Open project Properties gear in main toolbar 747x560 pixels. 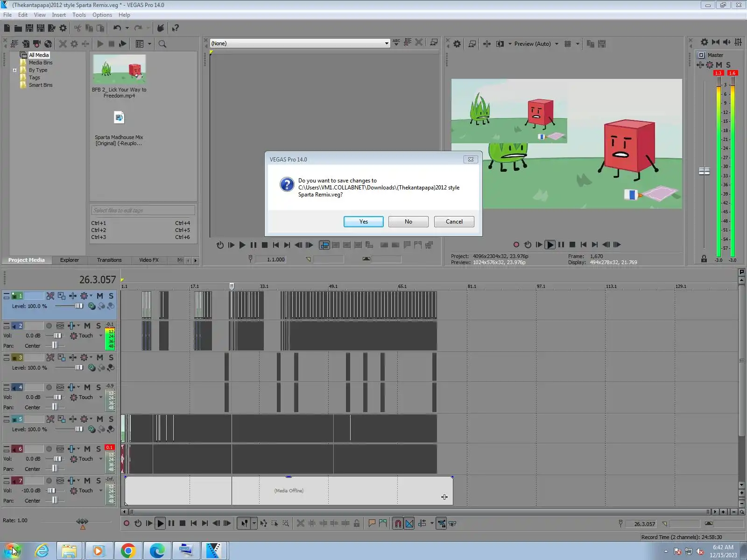(63, 28)
